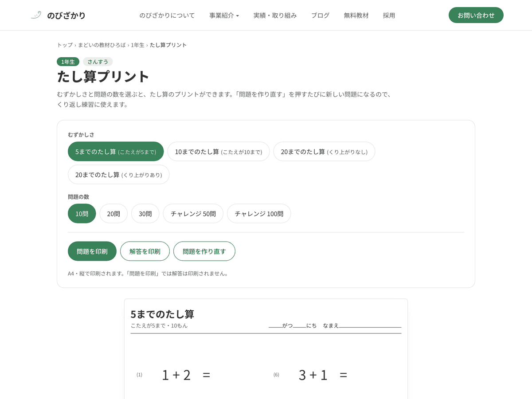Click problem (1) 1 + 2 =

pos(173,375)
